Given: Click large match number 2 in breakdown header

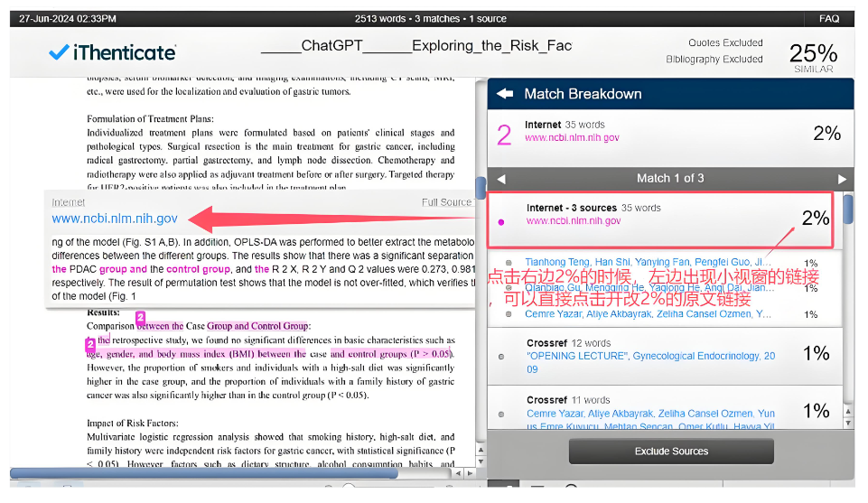Looking at the screenshot, I should click(x=504, y=135).
